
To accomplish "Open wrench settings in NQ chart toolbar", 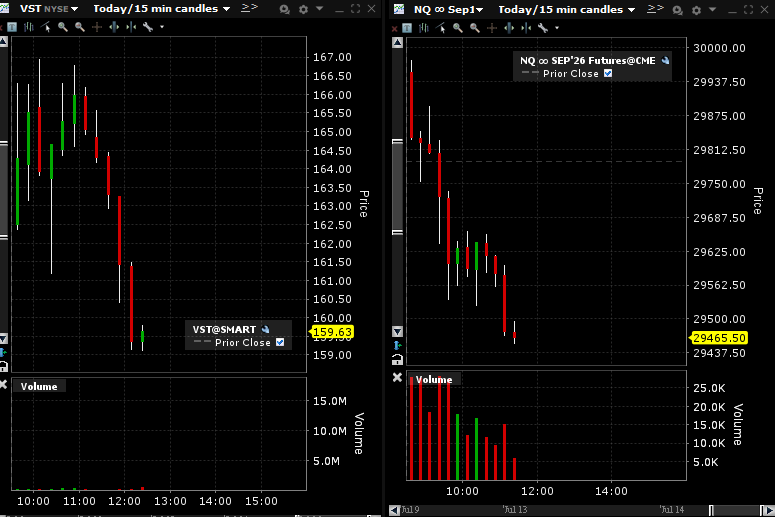I will coord(543,28).
